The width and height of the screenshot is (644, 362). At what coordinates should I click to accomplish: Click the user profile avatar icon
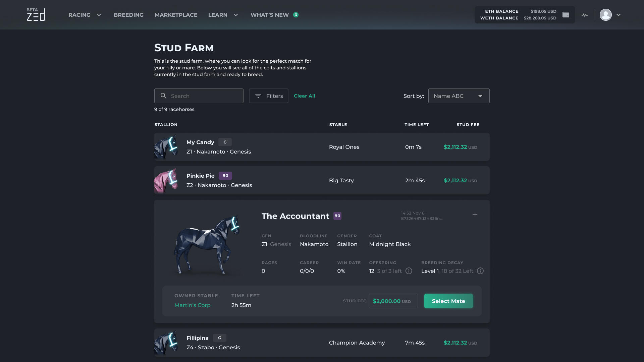pos(606,15)
